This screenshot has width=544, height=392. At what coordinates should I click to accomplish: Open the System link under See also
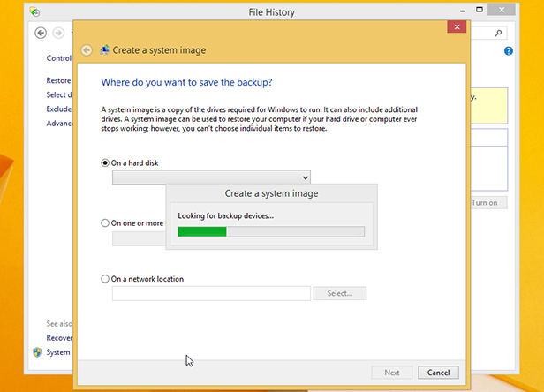pyautogui.click(x=58, y=352)
